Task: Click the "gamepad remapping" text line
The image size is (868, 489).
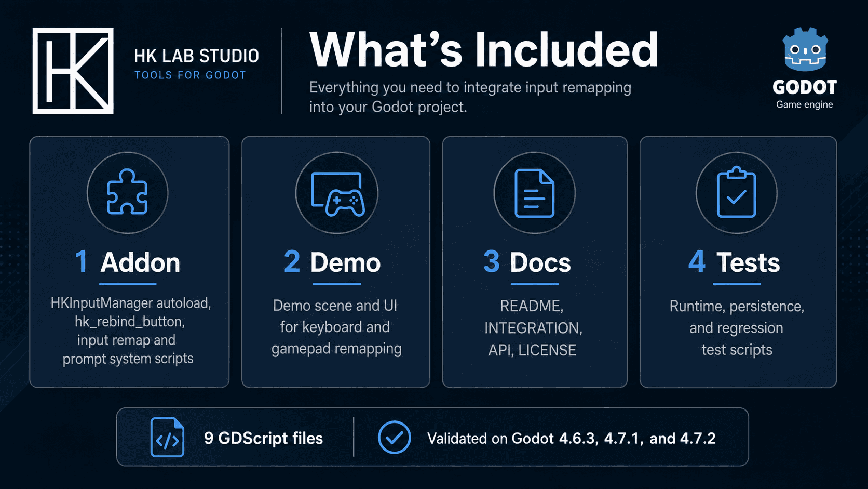Action: click(336, 349)
